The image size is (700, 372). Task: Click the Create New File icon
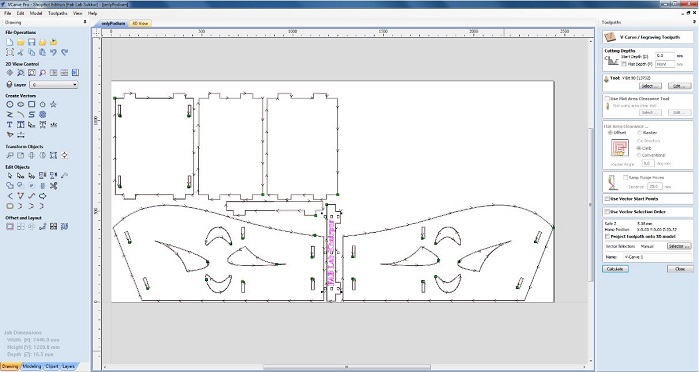click(10, 42)
